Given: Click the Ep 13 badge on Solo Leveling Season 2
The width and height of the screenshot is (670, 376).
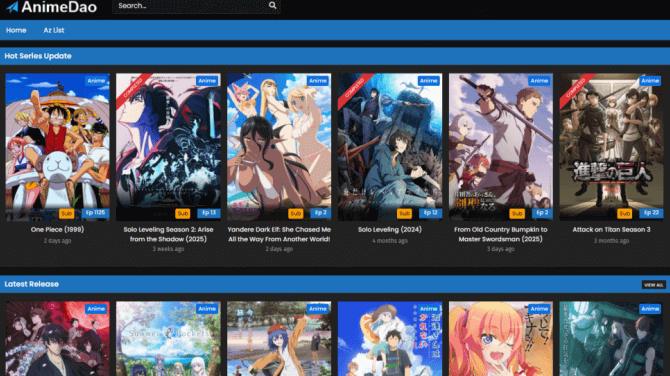Looking at the screenshot, I should click(x=209, y=213).
